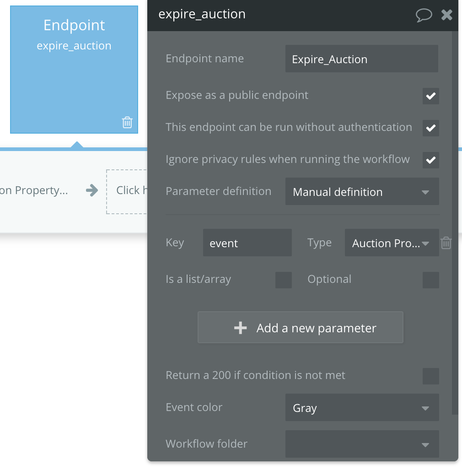
Task: Click Add a new parameter button
Action: tap(301, 328)
